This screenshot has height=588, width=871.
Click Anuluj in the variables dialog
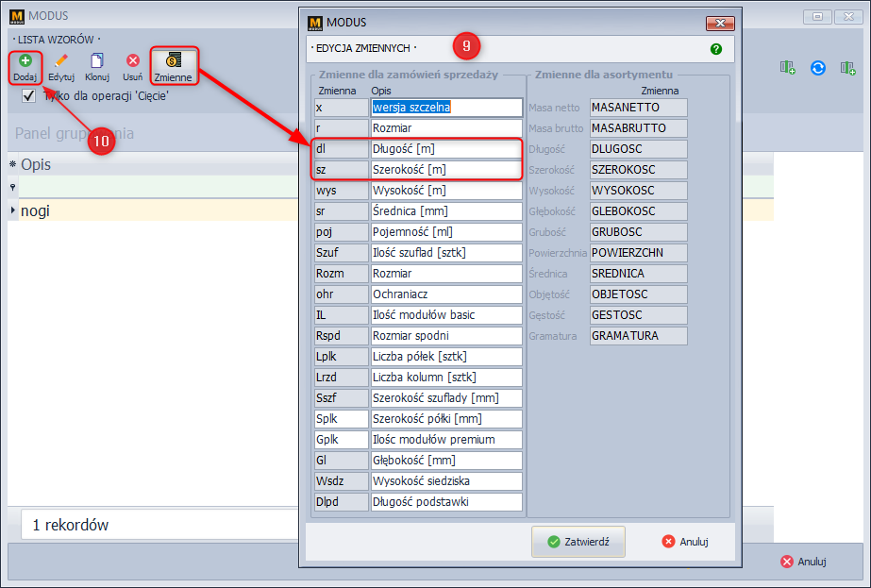tap(685, 542)
